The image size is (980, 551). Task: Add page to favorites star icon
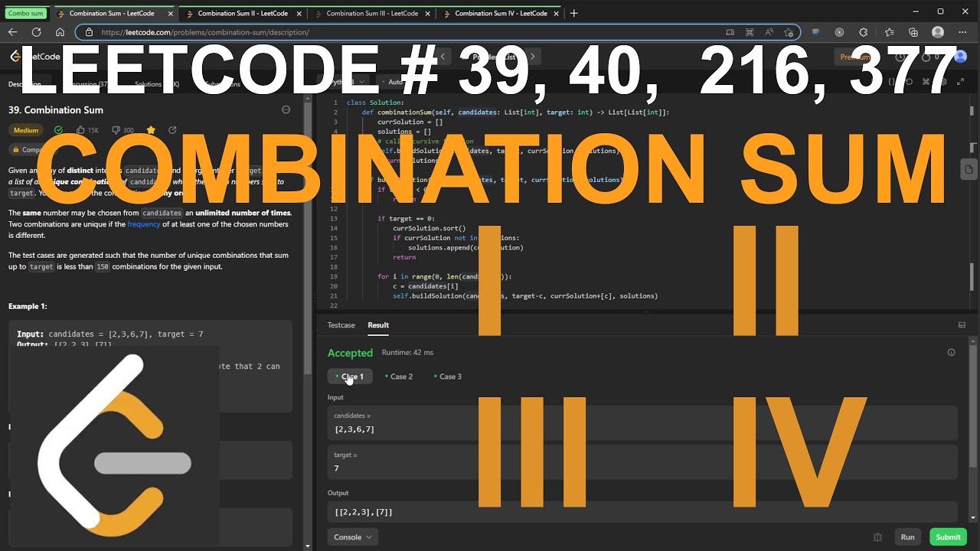tap(789, 32)
